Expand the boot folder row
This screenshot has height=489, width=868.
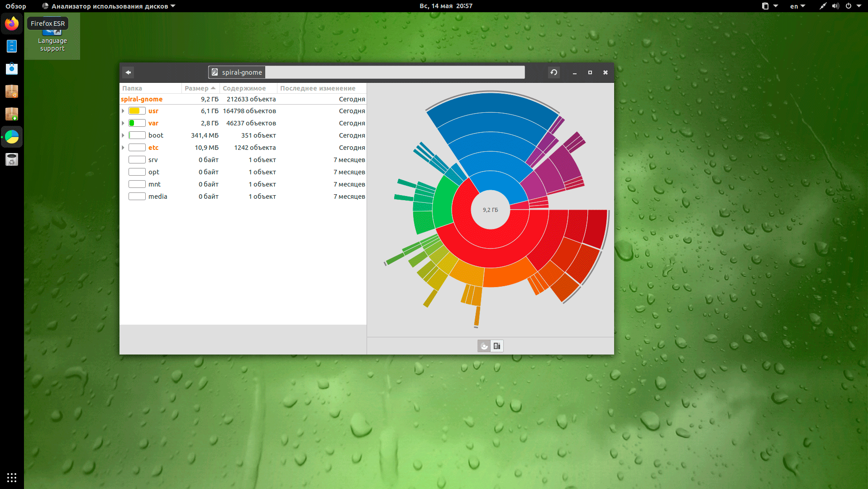click(123, 135)
